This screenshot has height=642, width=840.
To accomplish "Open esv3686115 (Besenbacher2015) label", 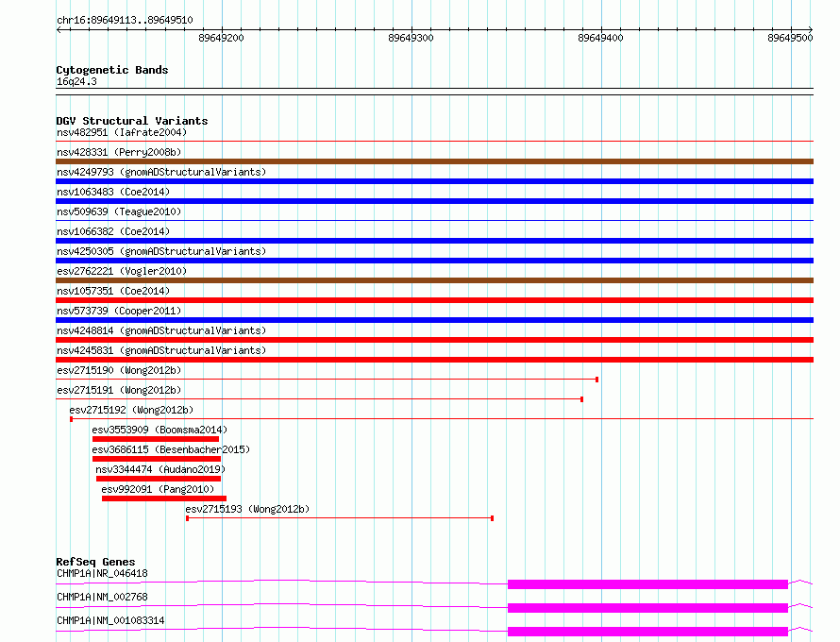I will pos(171,449).
